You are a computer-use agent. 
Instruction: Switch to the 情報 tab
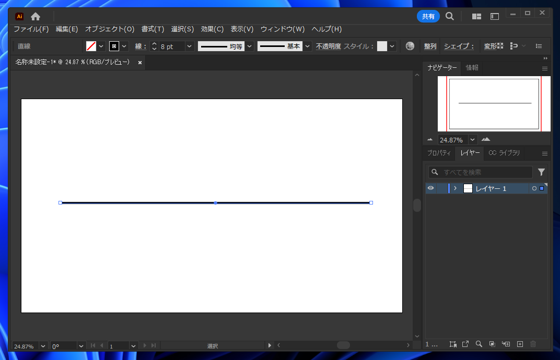point(472,68)
